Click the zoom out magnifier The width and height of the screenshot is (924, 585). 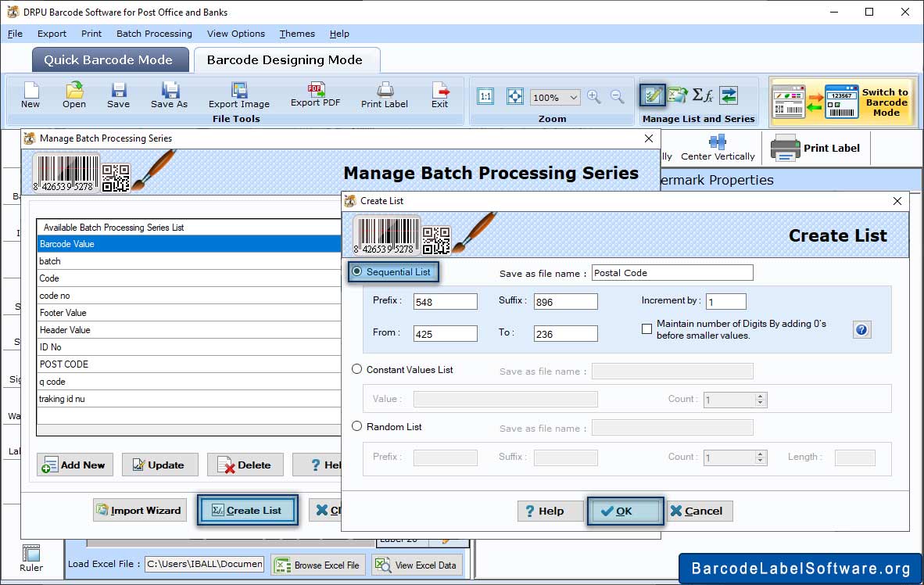[617, 97]
